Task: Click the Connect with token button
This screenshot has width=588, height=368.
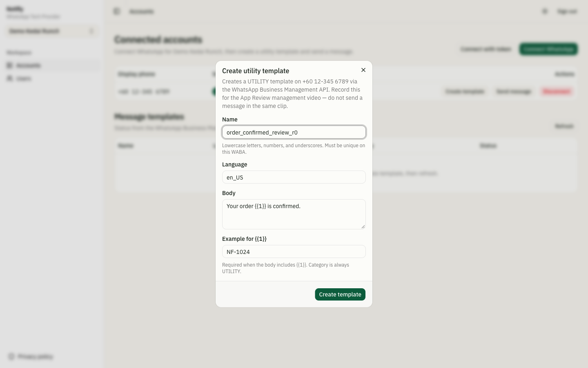Action: [x=486, y=49]
